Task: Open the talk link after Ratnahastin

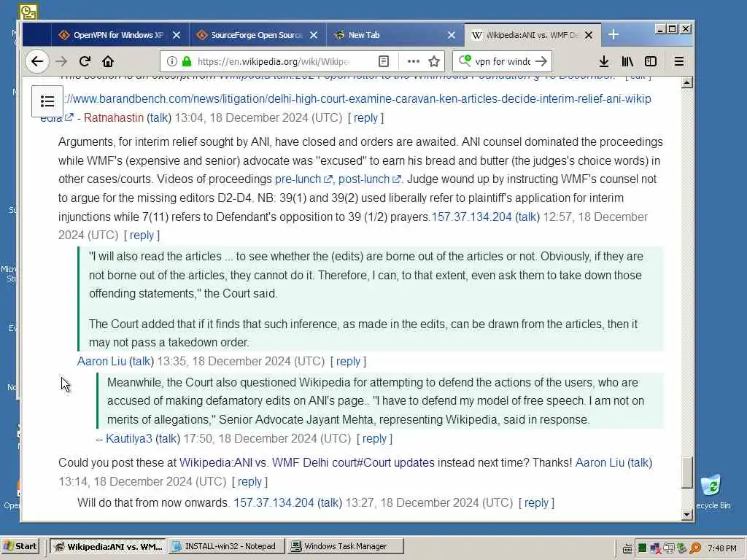Action: click(159, 117)
